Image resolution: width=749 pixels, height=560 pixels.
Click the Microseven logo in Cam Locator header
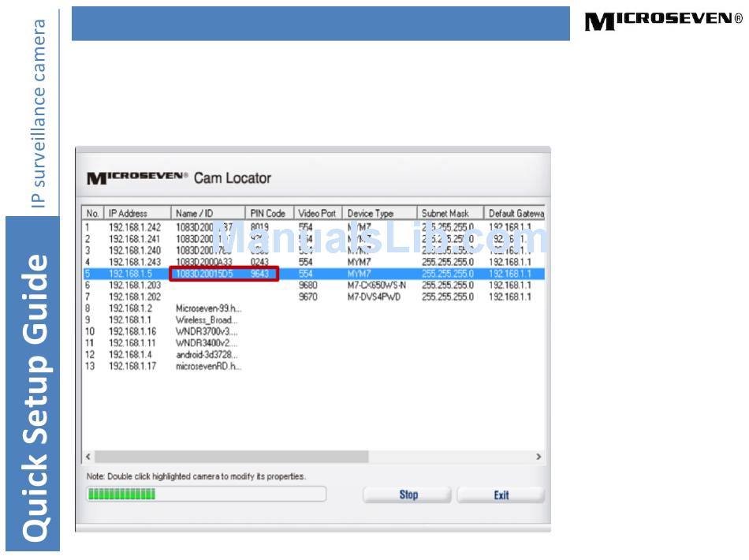pos(137,177)
